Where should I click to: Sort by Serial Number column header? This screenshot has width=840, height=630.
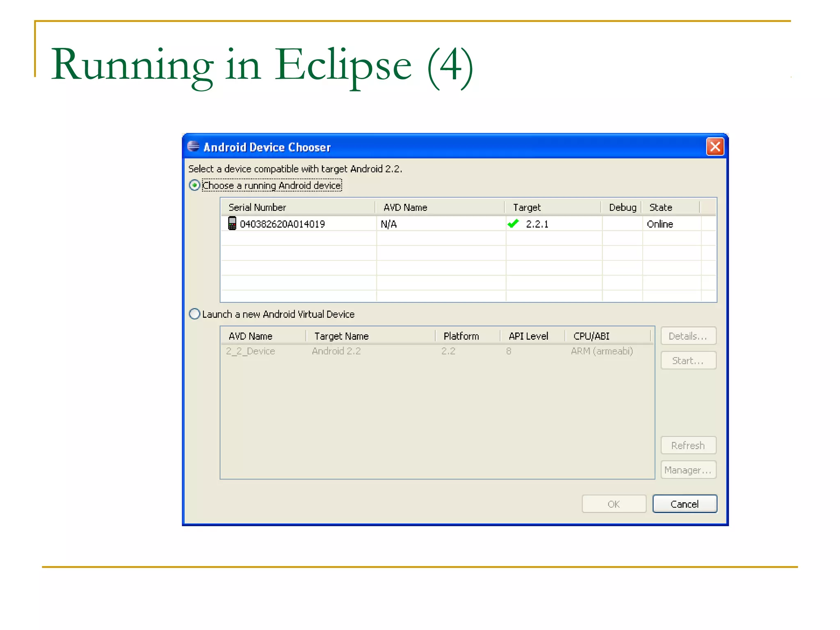[x=298, y=207]
